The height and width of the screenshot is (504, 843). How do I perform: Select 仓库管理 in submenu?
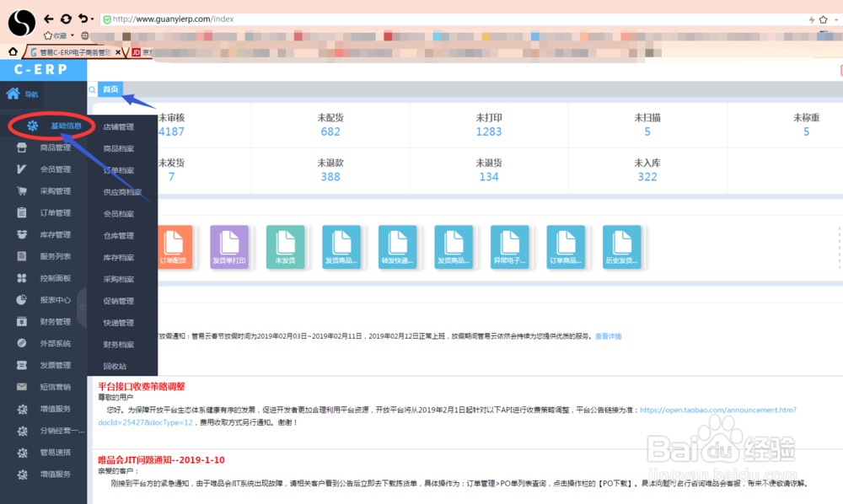click(119, 235)
